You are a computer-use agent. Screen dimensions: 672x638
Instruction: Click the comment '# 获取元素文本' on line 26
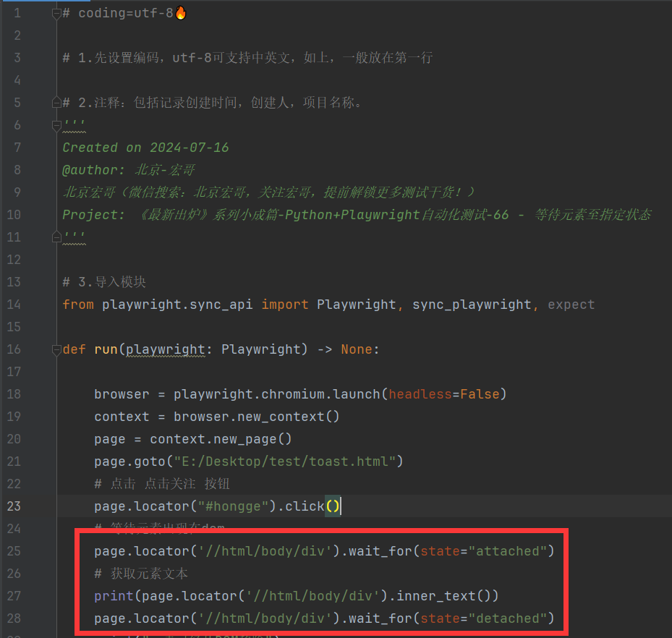(x=141, y=574)
